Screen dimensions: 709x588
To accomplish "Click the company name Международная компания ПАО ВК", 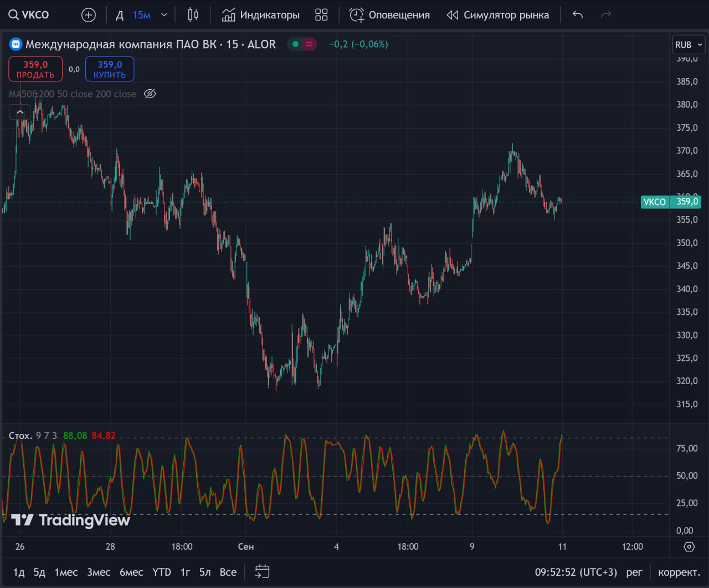I will 121,44.
